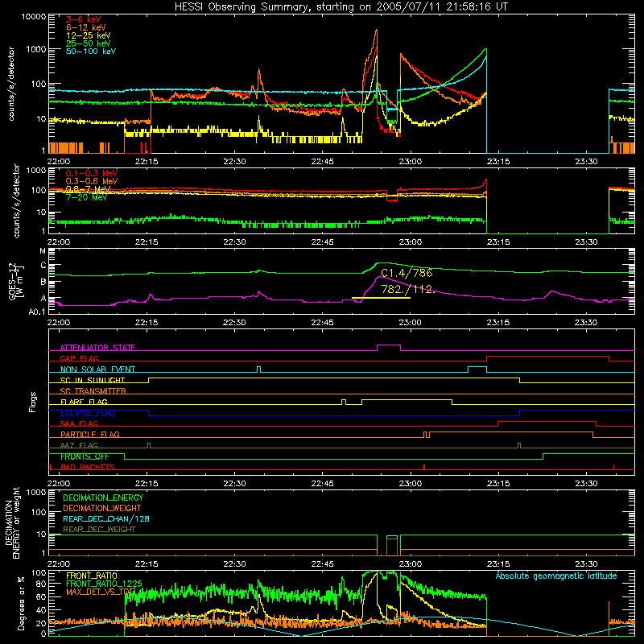Click the FRONT_RATIO legend label
Image resolution: width=644 pixels, height=644 pixels.
tap(92, 576)
